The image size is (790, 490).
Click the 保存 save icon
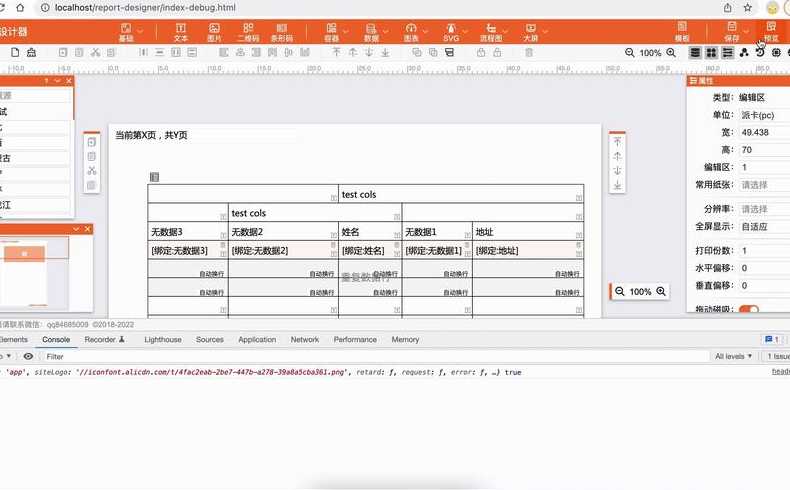click(x=732, y=27)
